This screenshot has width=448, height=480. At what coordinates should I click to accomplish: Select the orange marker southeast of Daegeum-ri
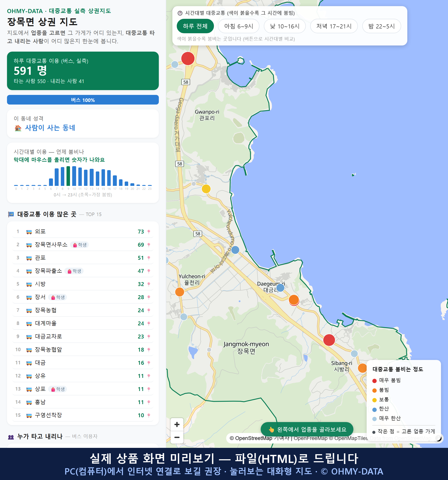coord(294,300)
